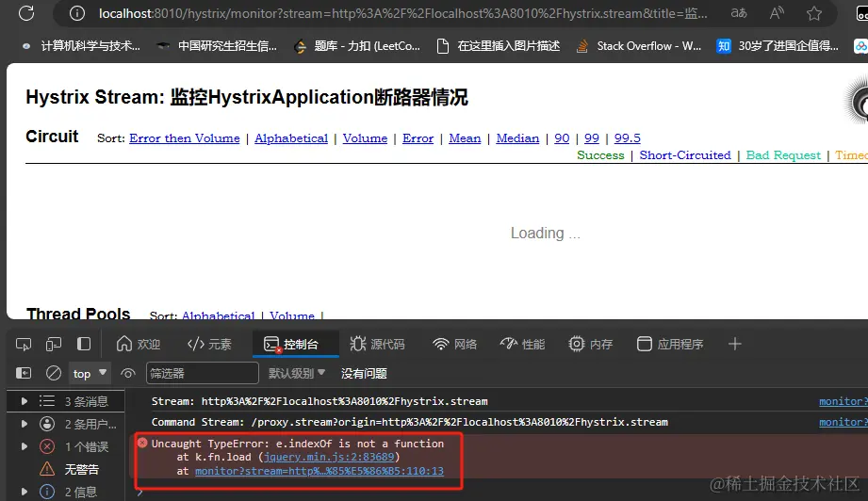Open the 题库 - 力扣 LeetCode bookmark
The image size is (868, 501).
point(357,46)
